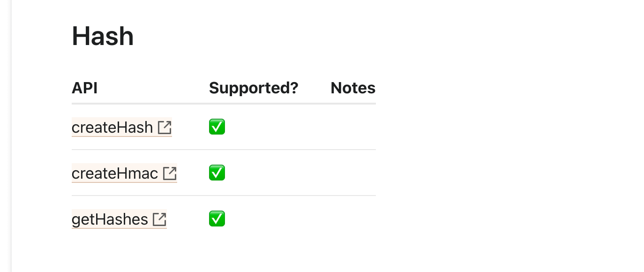Click the vertical sidebar divider on left
Viewport: 644px width, 272px height.
point(12,136)
